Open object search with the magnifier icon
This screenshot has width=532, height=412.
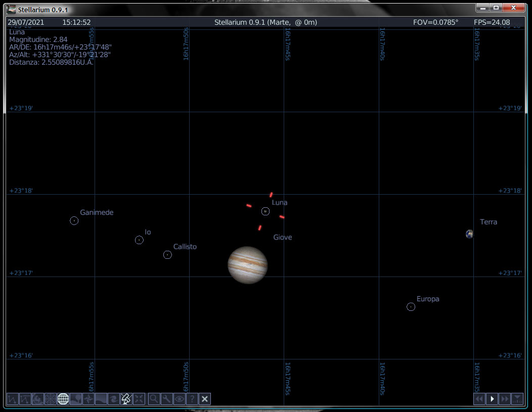click(154, 399)
